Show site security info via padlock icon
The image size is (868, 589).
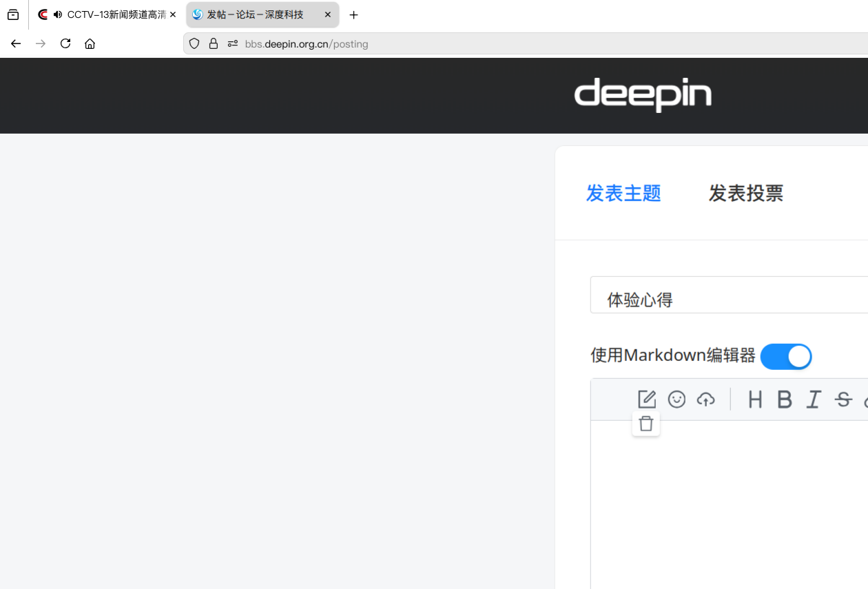(x=214, y=43)
